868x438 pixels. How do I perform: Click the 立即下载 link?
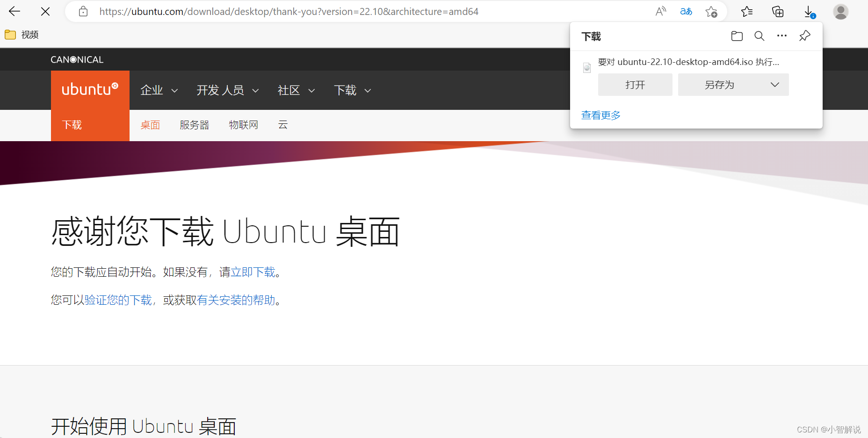[253, 272]
